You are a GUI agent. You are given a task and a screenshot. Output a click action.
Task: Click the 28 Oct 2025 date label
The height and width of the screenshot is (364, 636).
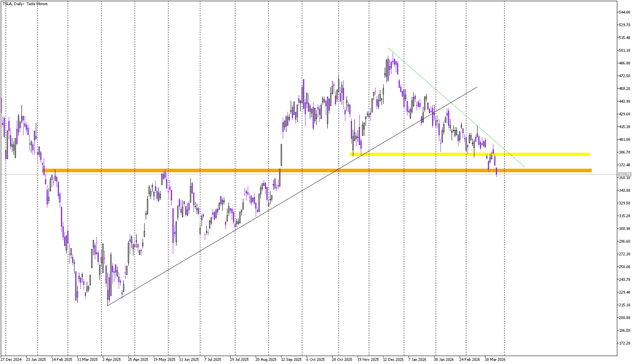tap(342, 360)
